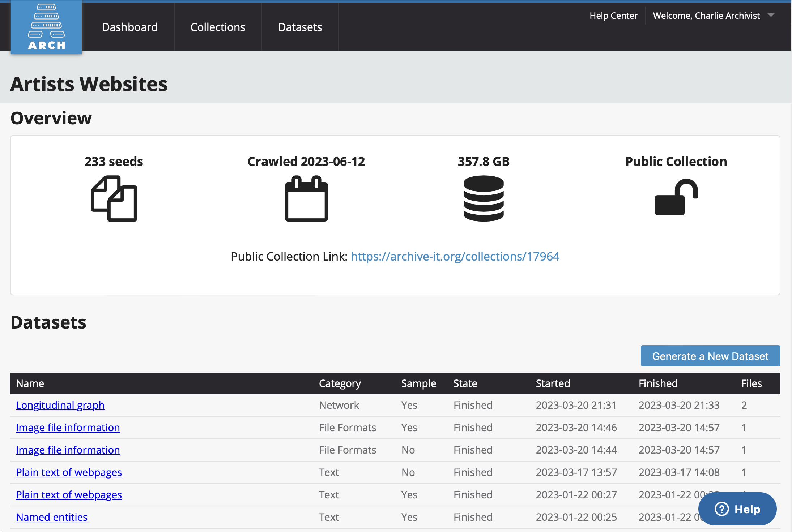
Task: Open the Named entities dataset link
Action: click(52, 517)
